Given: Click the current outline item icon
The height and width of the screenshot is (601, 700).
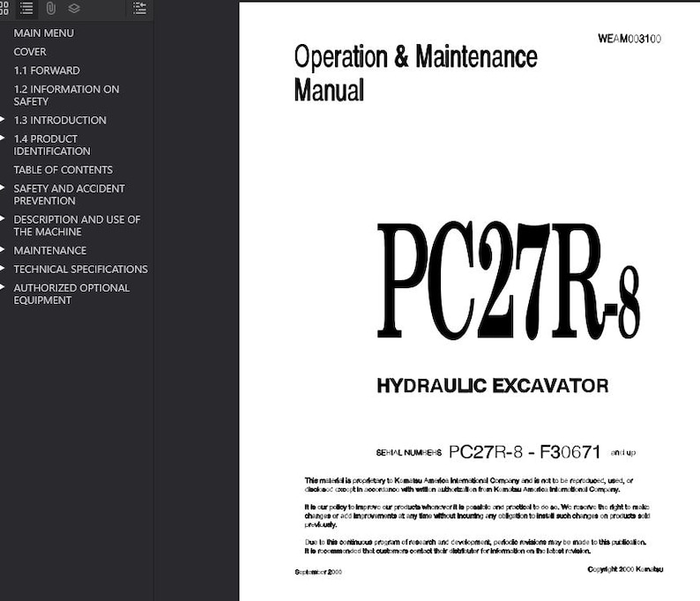Looking at the screenshot, I should [139, 9].
